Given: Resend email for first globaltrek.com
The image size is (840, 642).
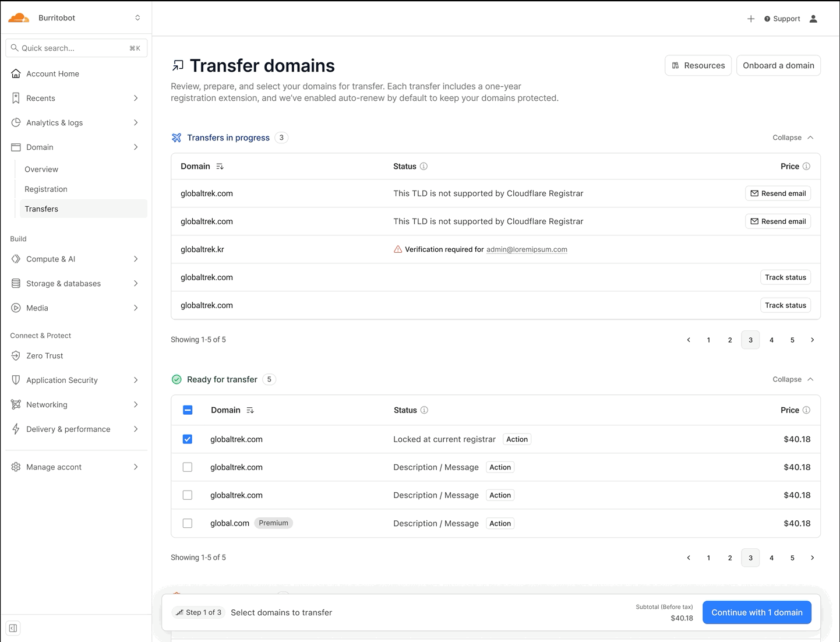Looking at the screenshot, I should 778,193.
